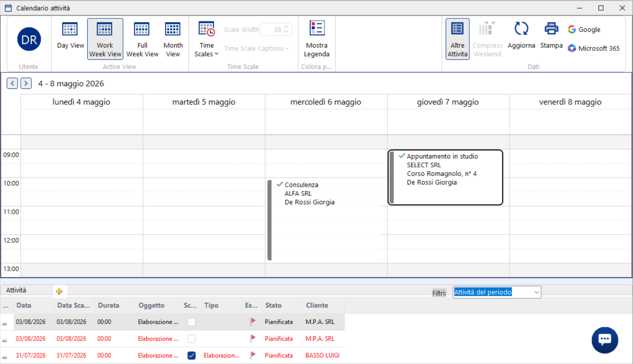The width and height of the screenshot is (633, 364).
Task: Show the legend with Mostra Legenda
Action: click(x=316, y=39)
